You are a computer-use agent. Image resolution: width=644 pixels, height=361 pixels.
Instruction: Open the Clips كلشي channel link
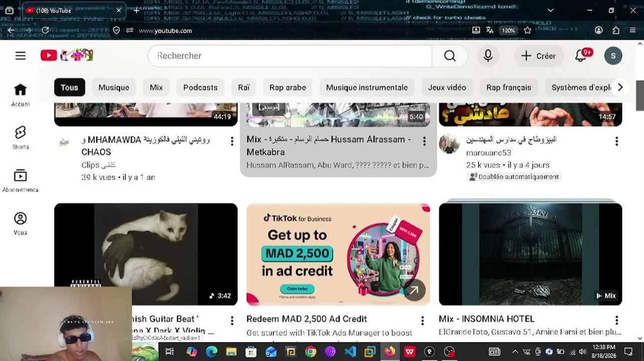point(98,165)
